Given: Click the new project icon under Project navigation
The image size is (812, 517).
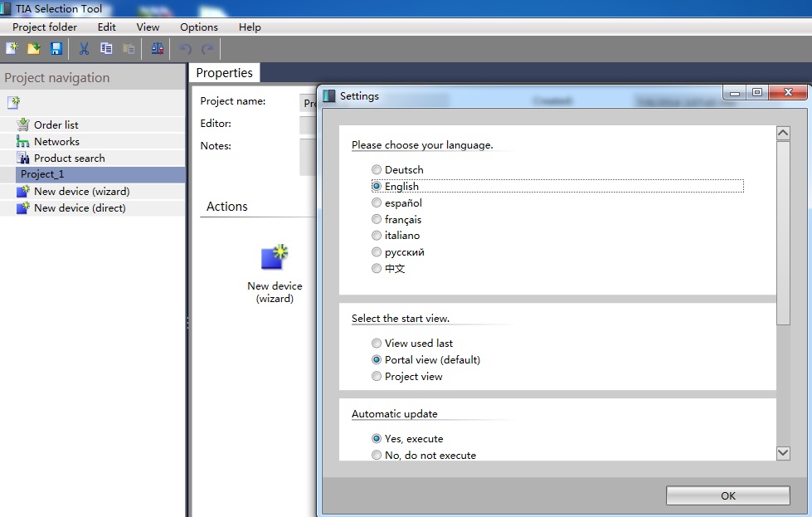Looking at the screenshot, I should click(x=13, y=102).
